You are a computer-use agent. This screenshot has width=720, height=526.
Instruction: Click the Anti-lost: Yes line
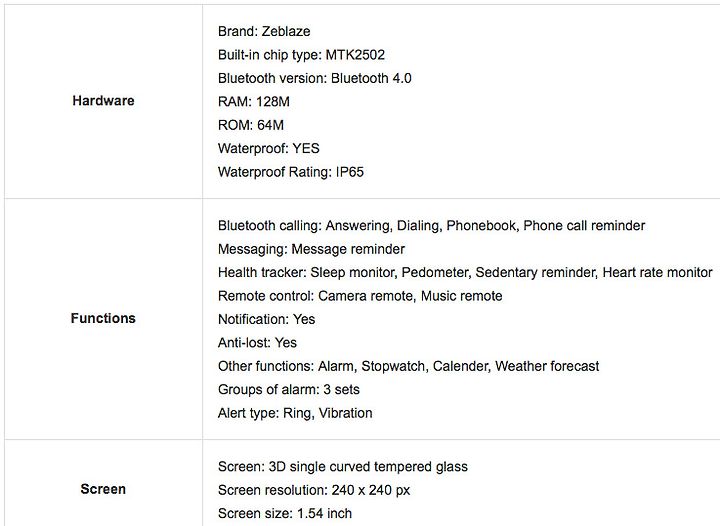[257, 342]
